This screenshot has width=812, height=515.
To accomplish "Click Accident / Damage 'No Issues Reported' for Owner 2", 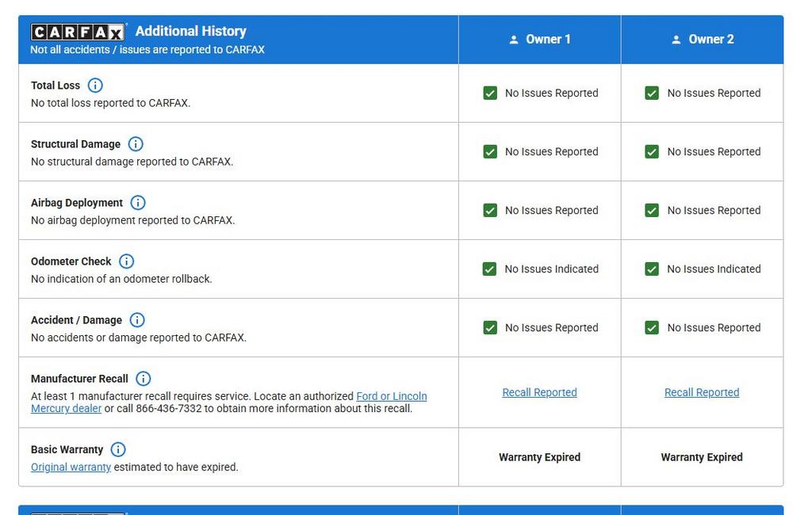I will [714, 328].
